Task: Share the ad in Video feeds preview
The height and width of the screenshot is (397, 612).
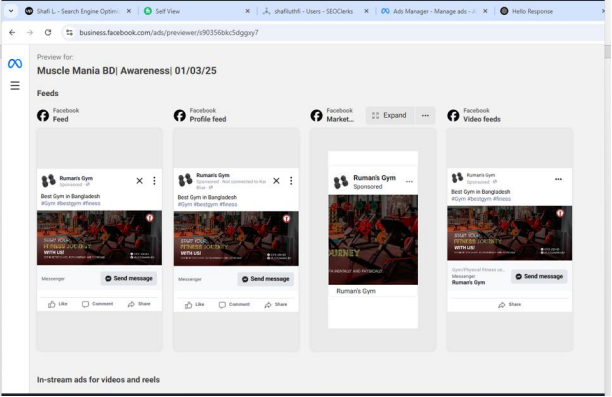Action: [509, 304]
